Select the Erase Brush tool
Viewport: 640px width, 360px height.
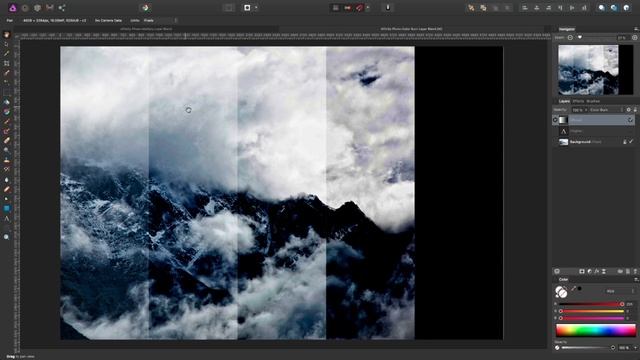coord(7,140)
